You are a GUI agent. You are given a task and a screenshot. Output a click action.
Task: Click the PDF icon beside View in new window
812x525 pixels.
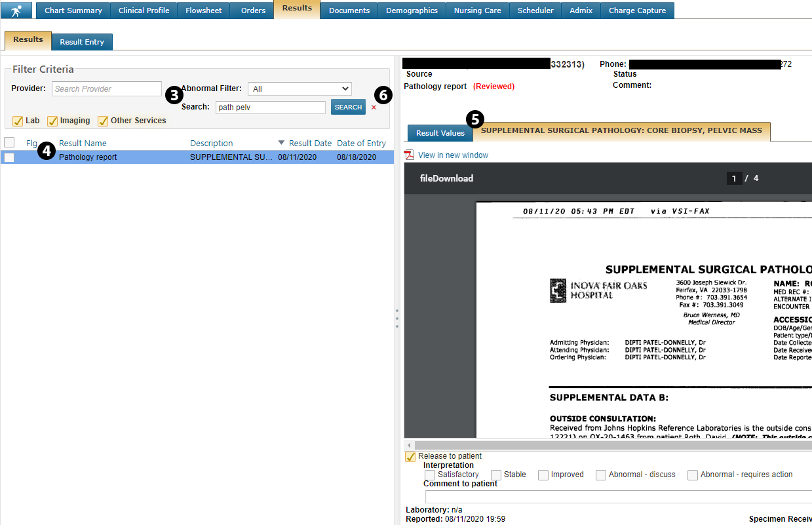(x=410, y=155)
